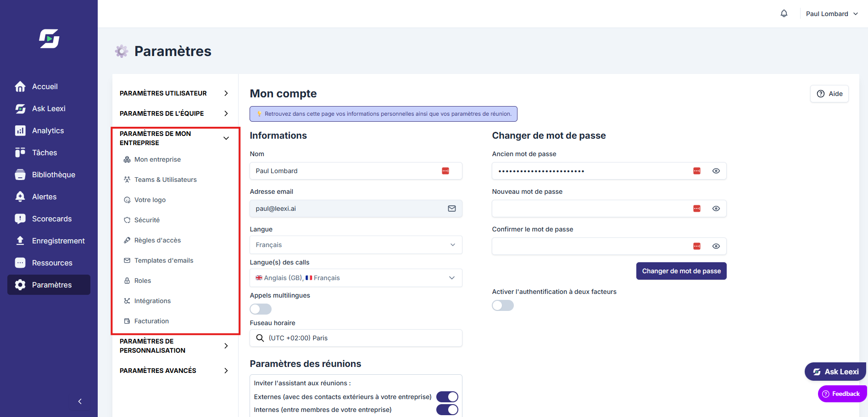
Task: Click the Scorecards sidebar icon
Action: pos(20,219)
